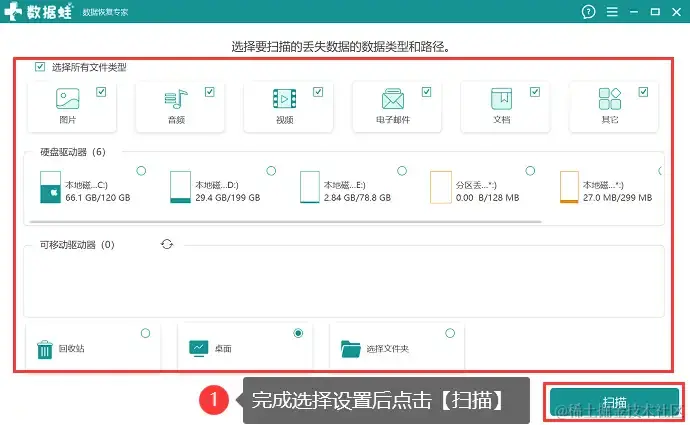690x425 pixels.
Task: Minimize the 数据蛙 window
Action: [x=634, y=12]
